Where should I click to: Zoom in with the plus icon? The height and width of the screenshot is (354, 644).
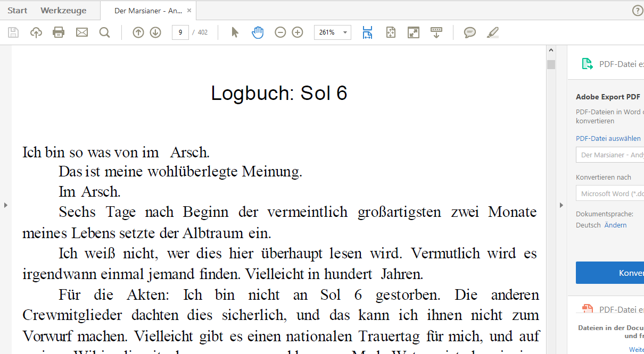[298, 32]
